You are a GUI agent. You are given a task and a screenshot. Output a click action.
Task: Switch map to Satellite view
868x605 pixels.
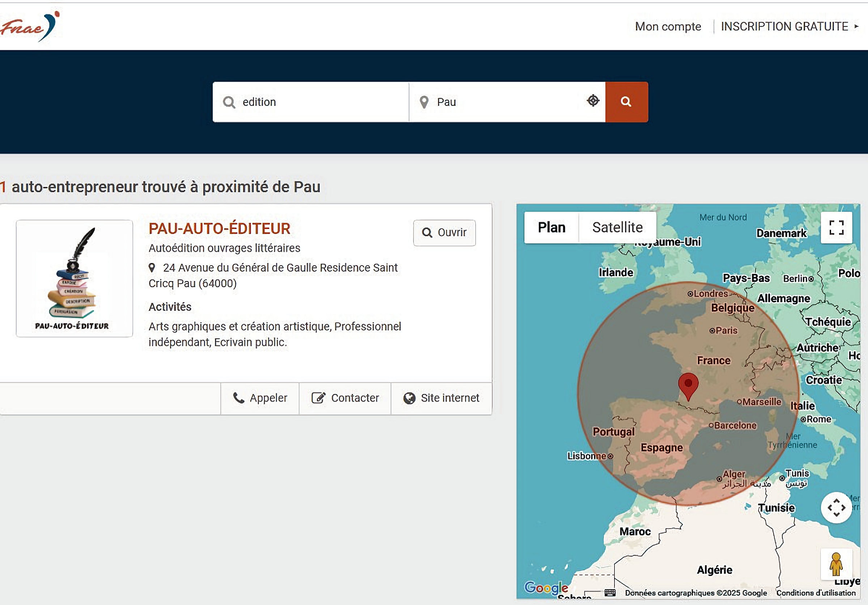click(x=617, y=228)
